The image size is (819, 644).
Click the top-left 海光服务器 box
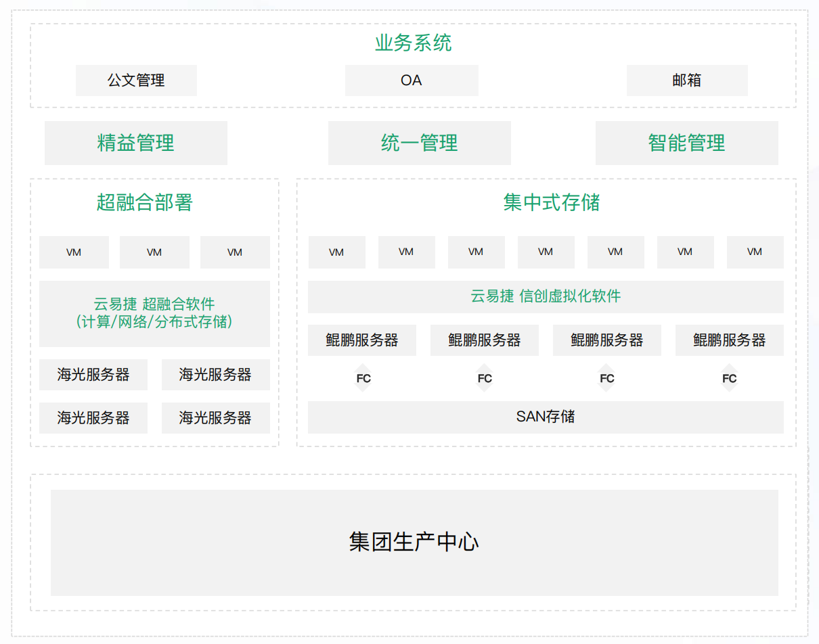(x=93, y=375)
